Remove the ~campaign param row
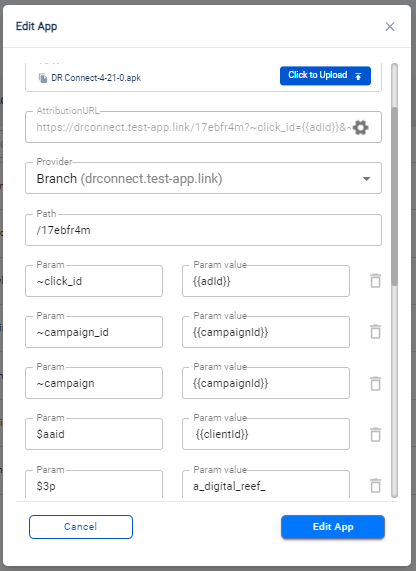 point(376,383)
